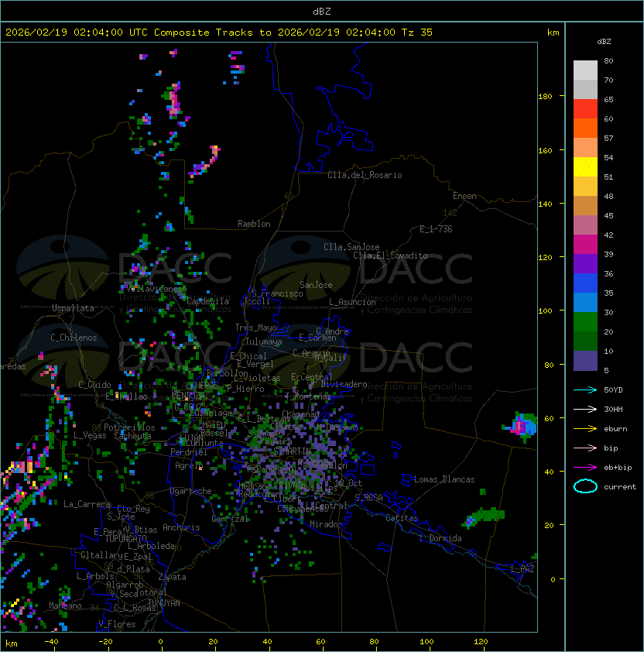
Task: Click the white 30HM arrow in legend
Action: click(585, 409)
